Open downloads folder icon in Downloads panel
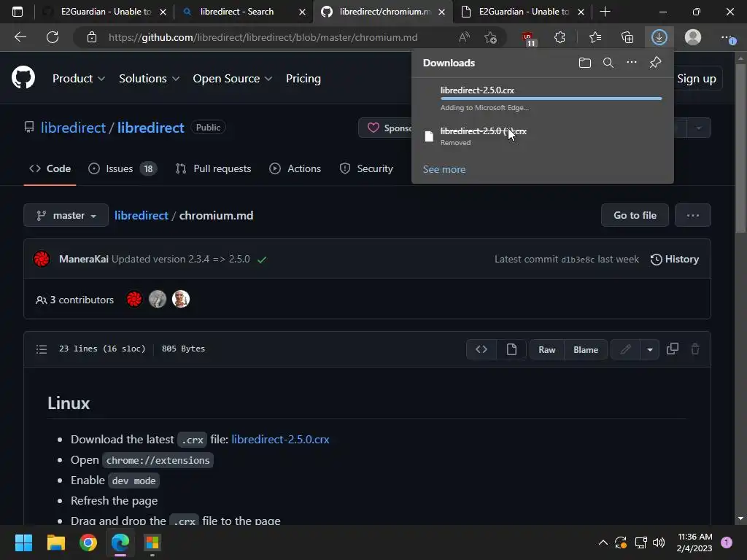747x560 pixels. point(584,63)
